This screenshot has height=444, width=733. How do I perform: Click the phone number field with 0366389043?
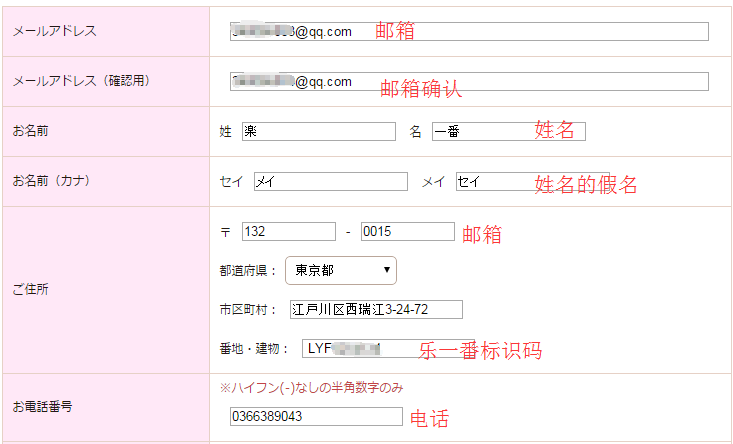click(315, 417)
